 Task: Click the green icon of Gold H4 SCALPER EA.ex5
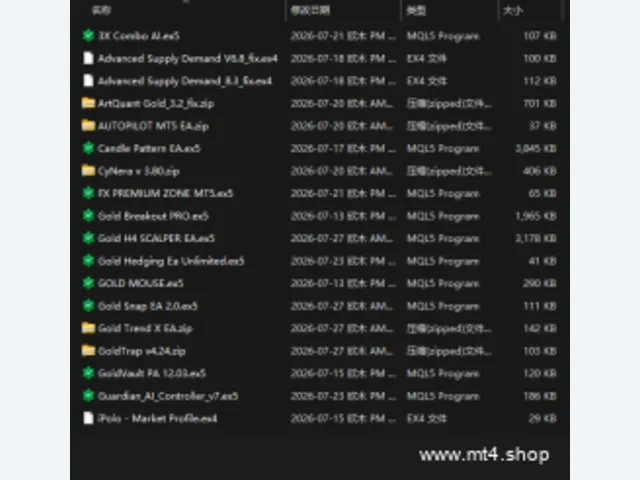click(88, 238)
